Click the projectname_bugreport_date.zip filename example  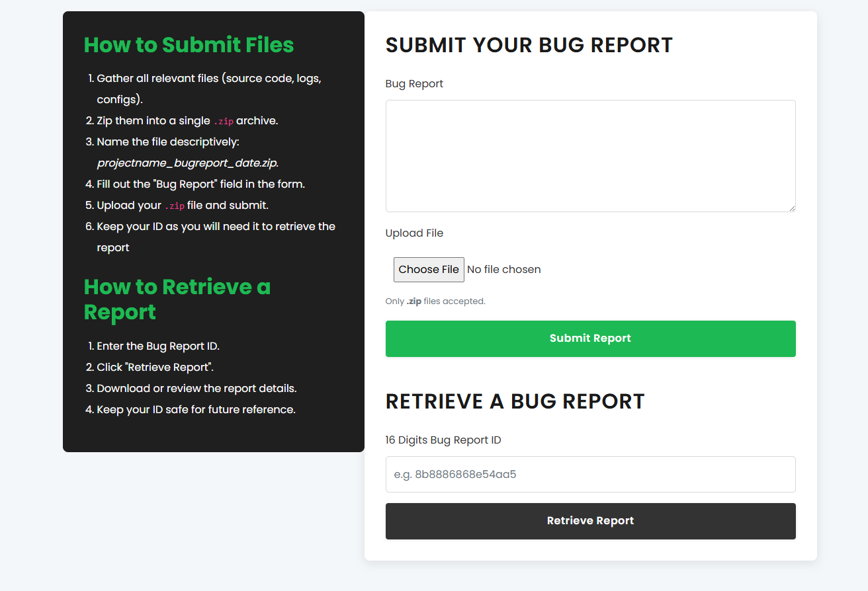pos(187,163)
